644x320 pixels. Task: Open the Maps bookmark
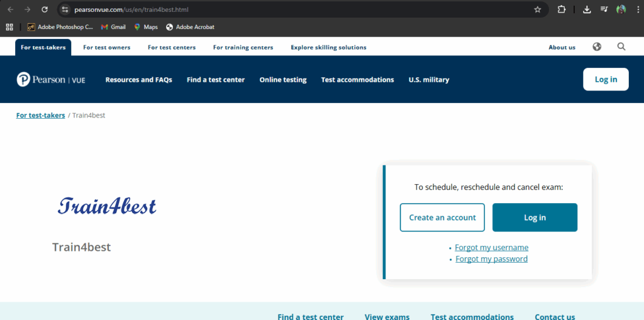[x=145, y=27]
